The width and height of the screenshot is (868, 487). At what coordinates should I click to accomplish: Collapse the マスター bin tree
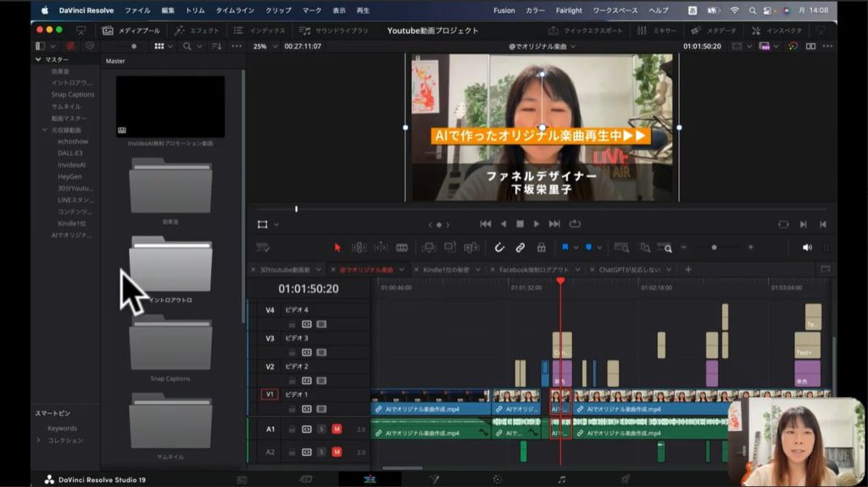tap(38, 60)
